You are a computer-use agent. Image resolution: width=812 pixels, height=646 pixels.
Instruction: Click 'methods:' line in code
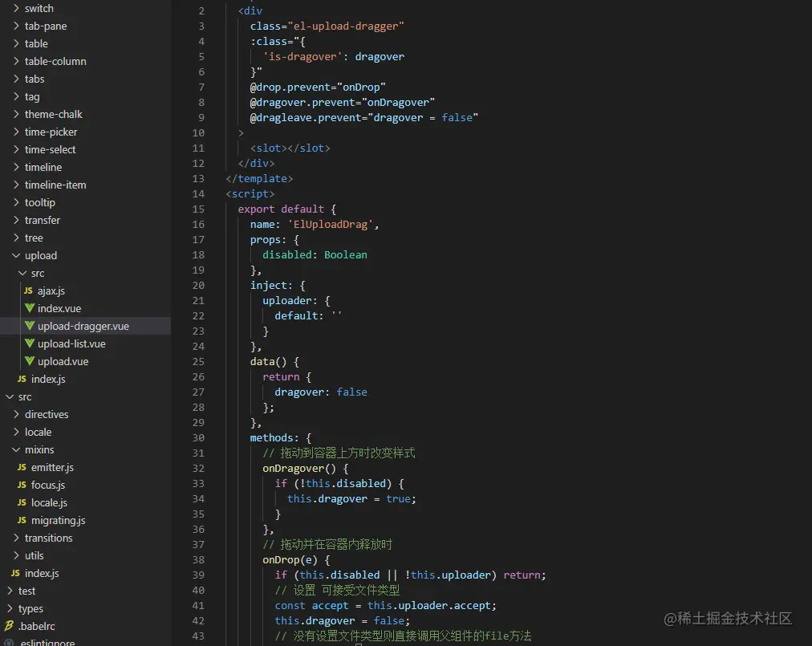[281, 437]
